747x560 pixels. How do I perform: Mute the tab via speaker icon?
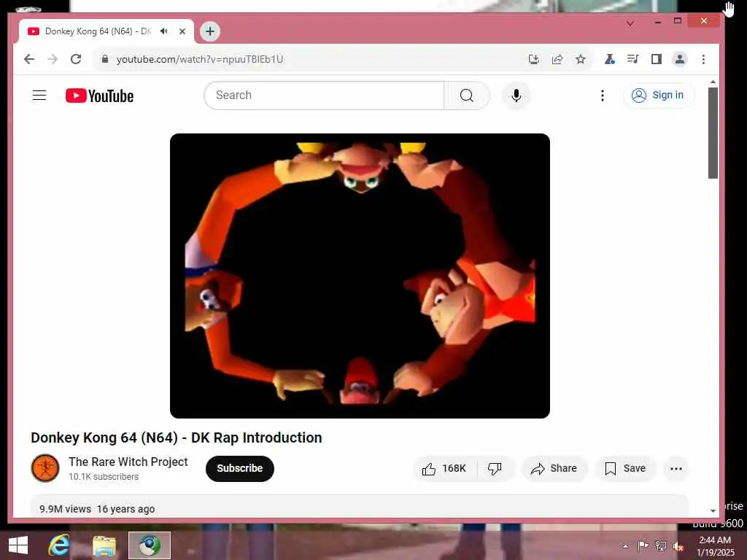(164, 31)
